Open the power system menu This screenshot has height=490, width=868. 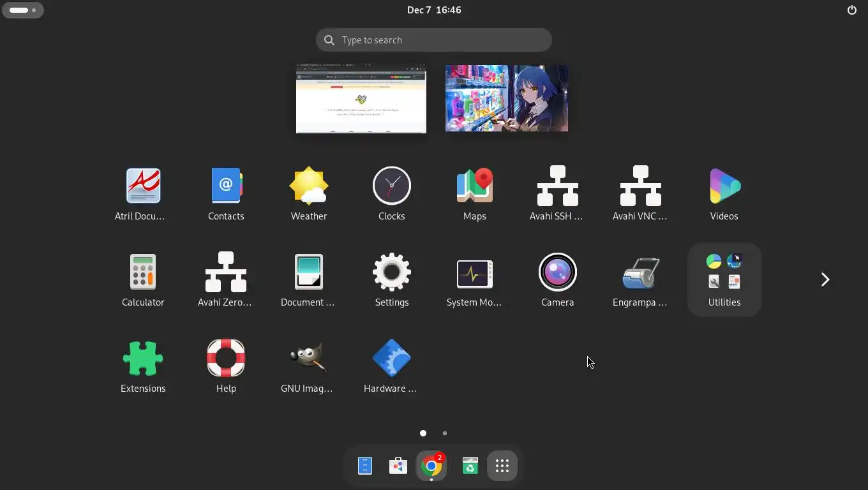pos(852,10)
